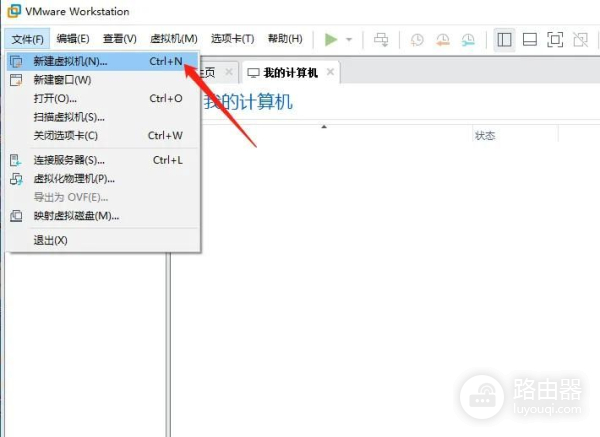Toggle the library sidebar view icon
Viewport: 600px width, 437px height.
(504, 39)
